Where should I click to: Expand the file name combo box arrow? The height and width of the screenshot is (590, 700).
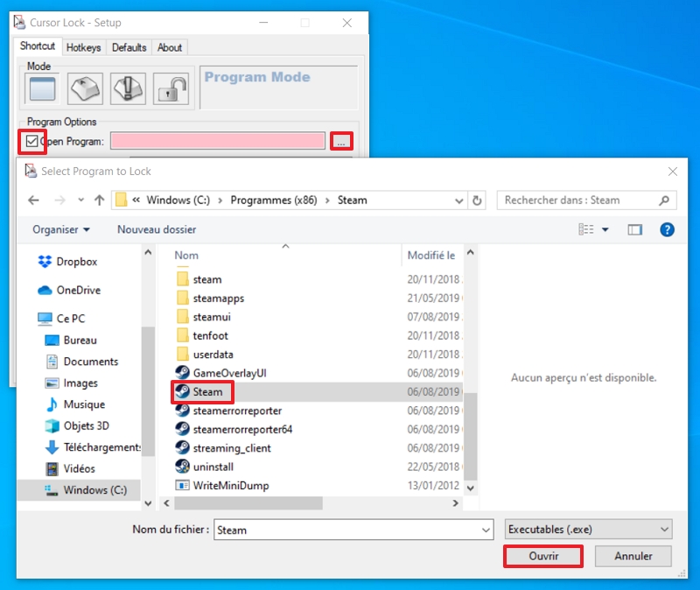pyautogui.click(x=486, y=530)
